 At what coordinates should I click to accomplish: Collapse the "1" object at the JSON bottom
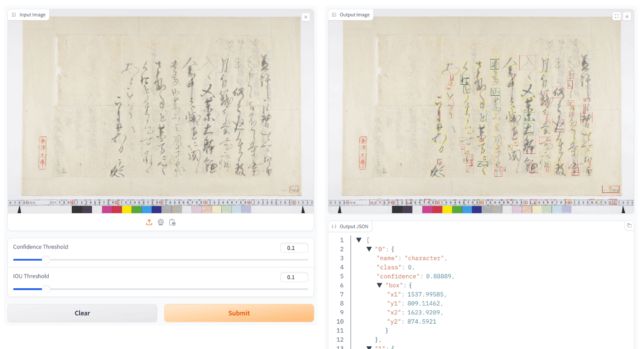coord(369,347)
